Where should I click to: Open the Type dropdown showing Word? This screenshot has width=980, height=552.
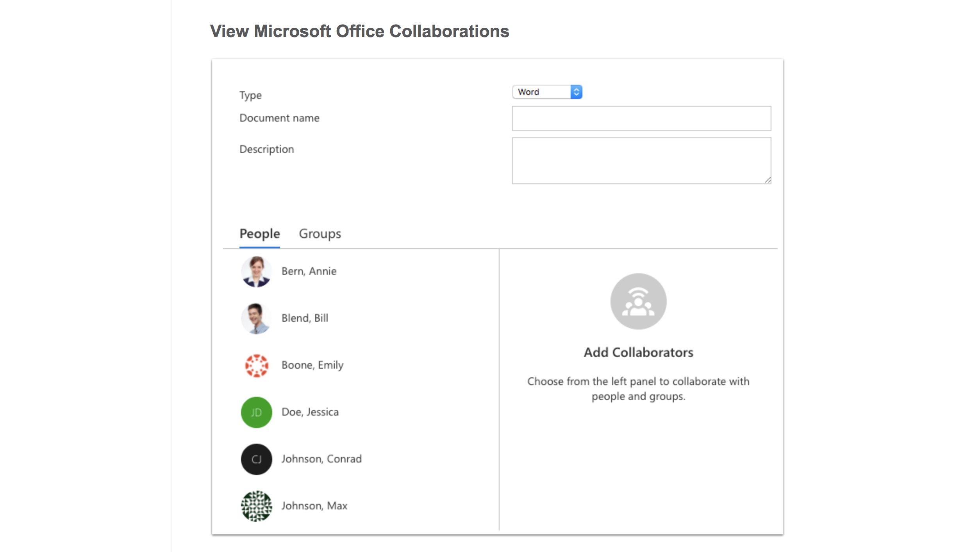coord(547,92)
